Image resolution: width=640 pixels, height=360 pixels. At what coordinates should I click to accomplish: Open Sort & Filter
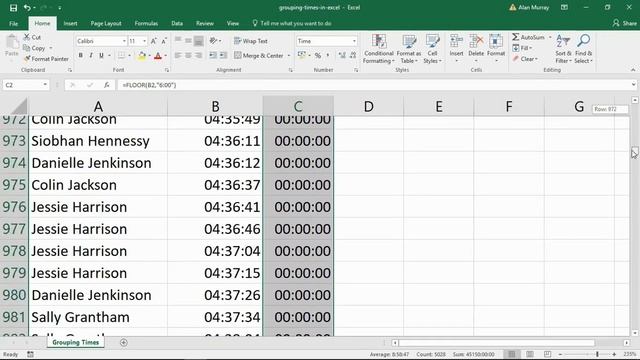tap(563, 49)
